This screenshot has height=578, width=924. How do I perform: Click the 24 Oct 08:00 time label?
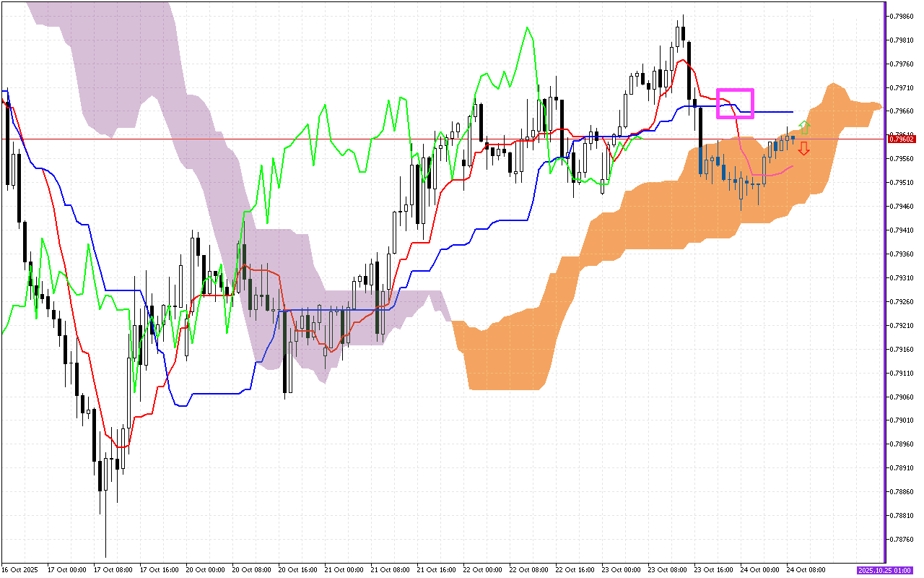806,570
